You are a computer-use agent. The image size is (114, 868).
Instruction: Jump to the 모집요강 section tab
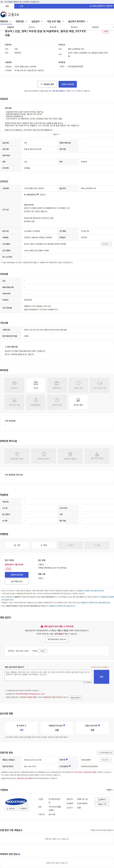(10, 27)
